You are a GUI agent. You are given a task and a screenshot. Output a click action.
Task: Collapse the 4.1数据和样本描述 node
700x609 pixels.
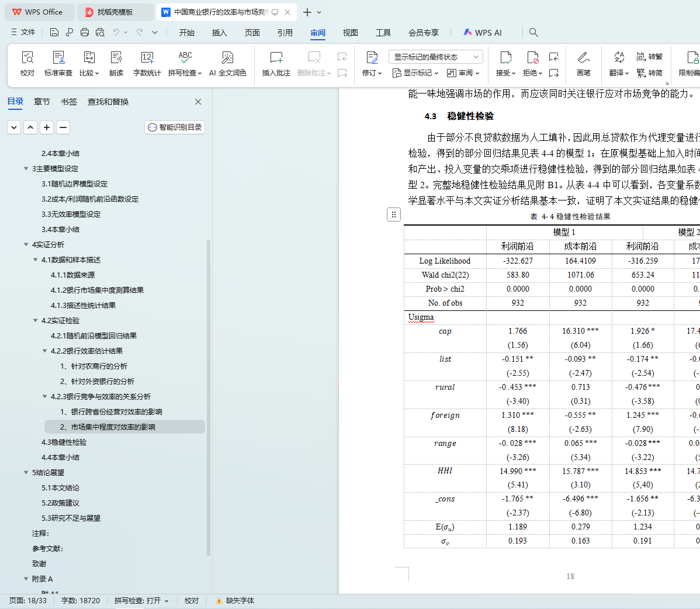pos(35,260)
